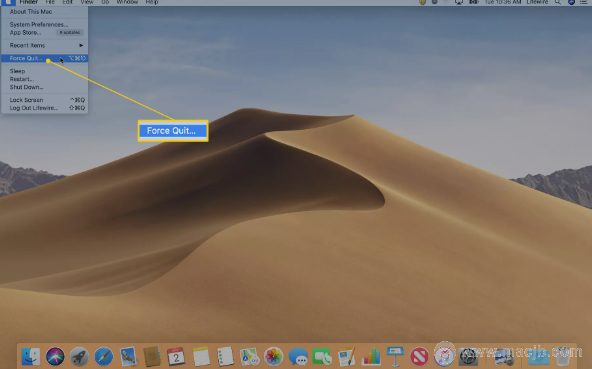Open Notification Center list icon
This screenshot has width=592, height=369.
click(584, 2)
